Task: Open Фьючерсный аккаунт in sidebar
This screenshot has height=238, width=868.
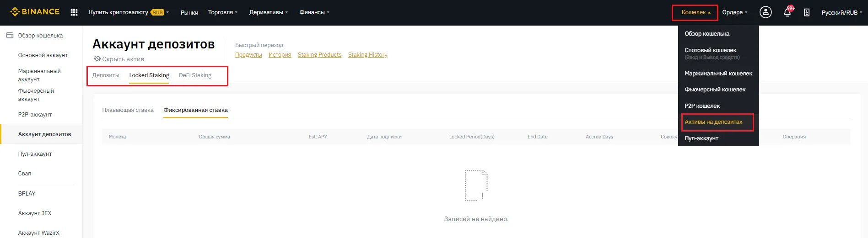Action: (36, 95)
